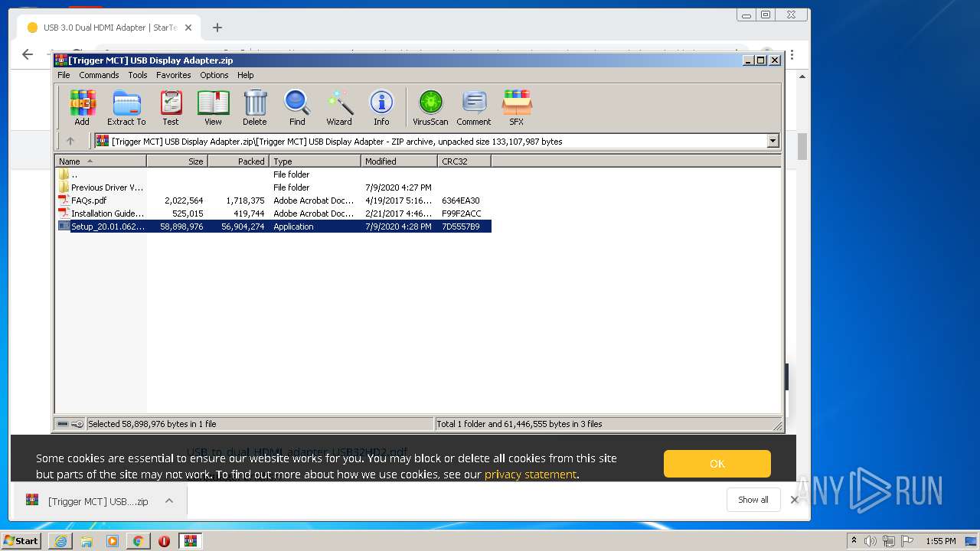Viewport: 980px width, 551px height.
Task: Click the Windows Start button
Action: click(x=21, y=541)
